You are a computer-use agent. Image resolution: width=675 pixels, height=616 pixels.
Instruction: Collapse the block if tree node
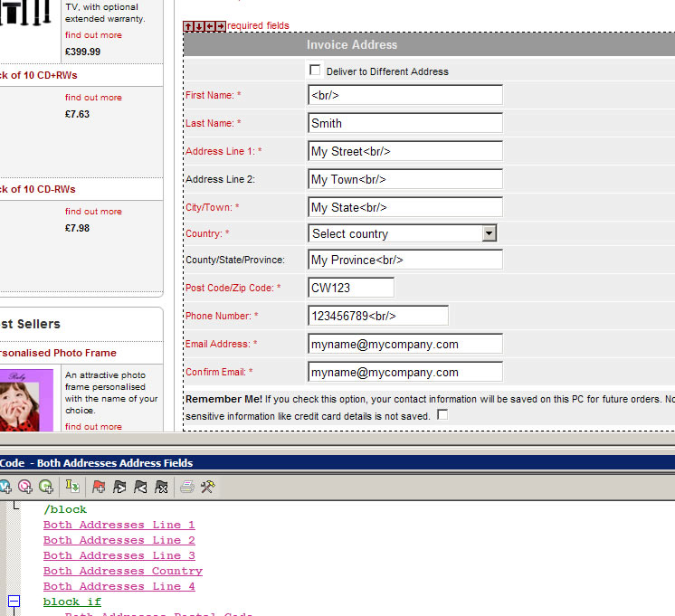pyautogui.click(x=14, y=601)
